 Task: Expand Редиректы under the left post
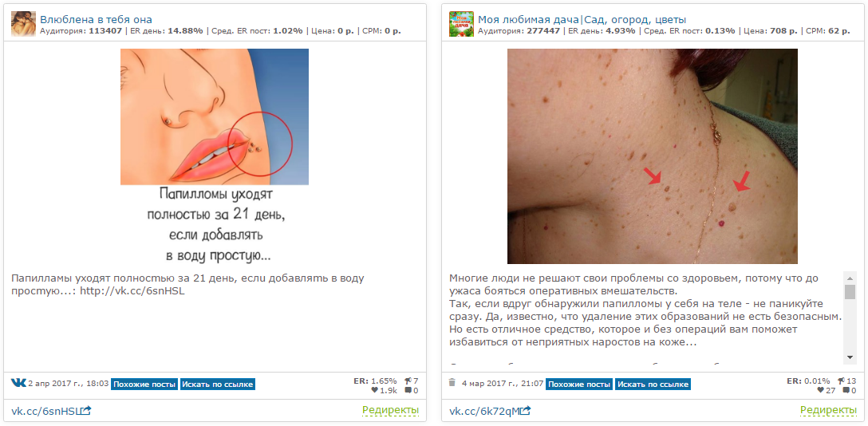(x=390, y=411)
